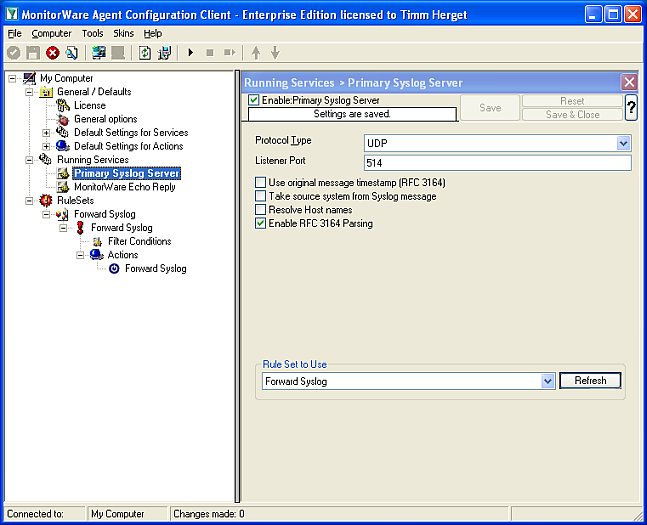Click the License keys icon
This screenshot has width=647, height=525.
coord(63,105)
